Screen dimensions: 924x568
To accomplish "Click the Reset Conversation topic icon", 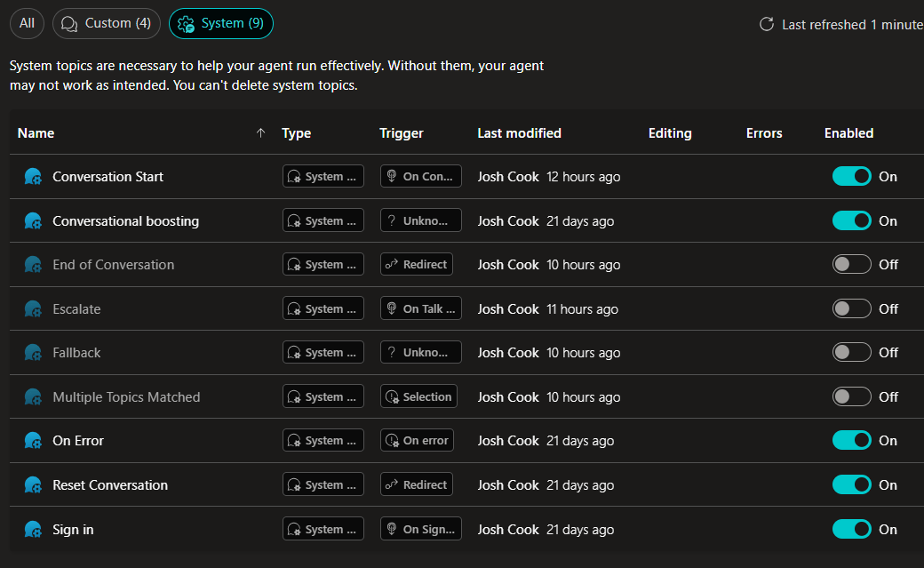I will (33, 484).
